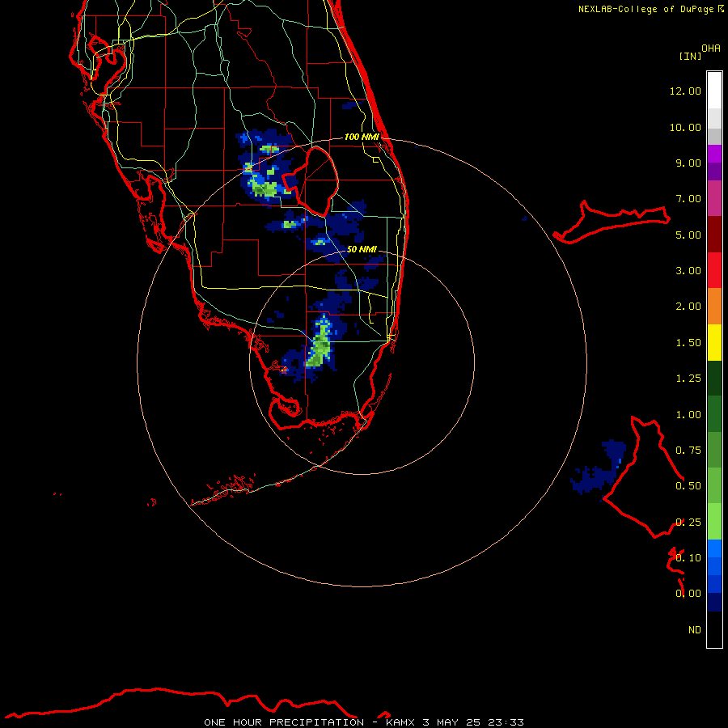Click the ONE HOUR PRECIPITATION KAMX caption
Screen dimensions: 728x728
coord(364,722)
